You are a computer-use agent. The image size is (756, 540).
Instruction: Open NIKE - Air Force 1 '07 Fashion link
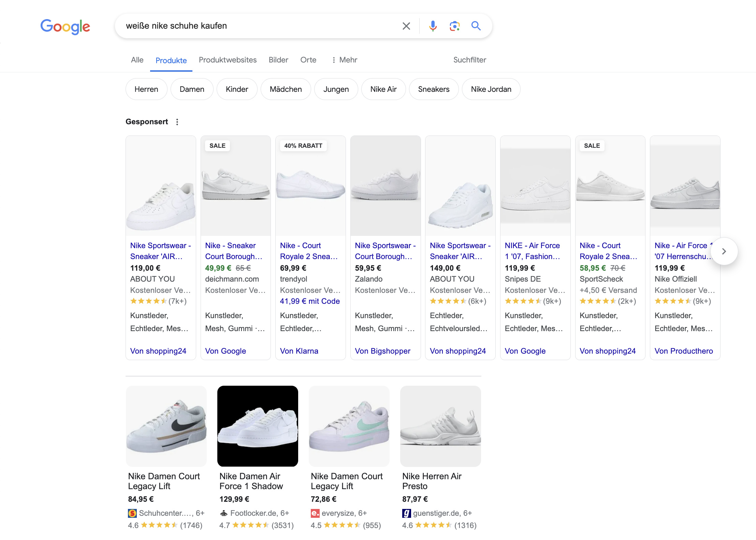(x=533, y=251)
